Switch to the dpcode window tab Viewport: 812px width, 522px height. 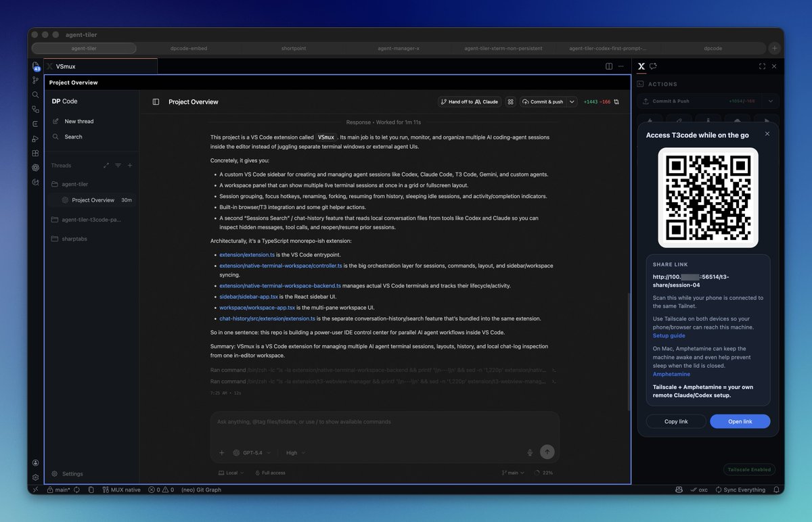713,48
